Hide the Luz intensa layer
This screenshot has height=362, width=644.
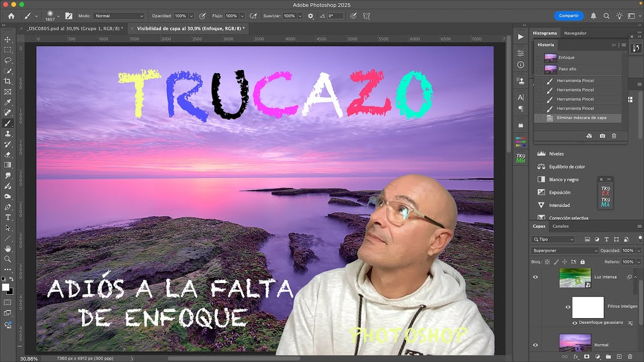(535, 277)
